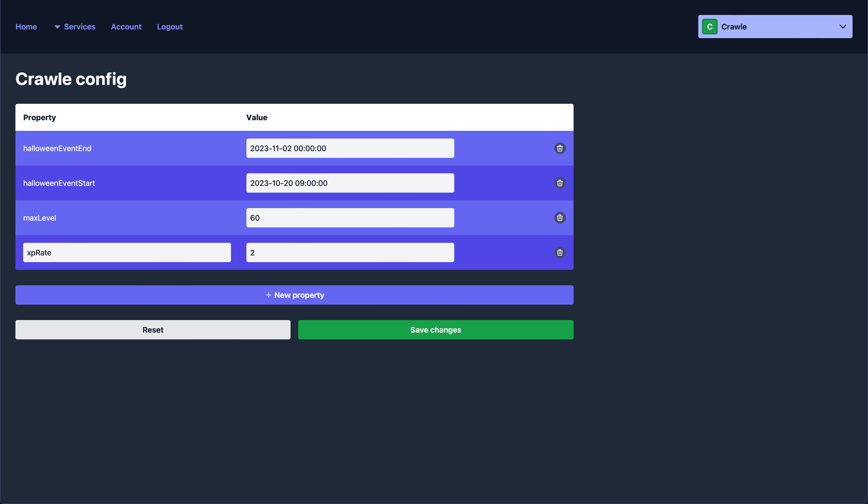The image size is (868, 504).
Task: Click the Save changes button
Action: [x=435, y=329]
